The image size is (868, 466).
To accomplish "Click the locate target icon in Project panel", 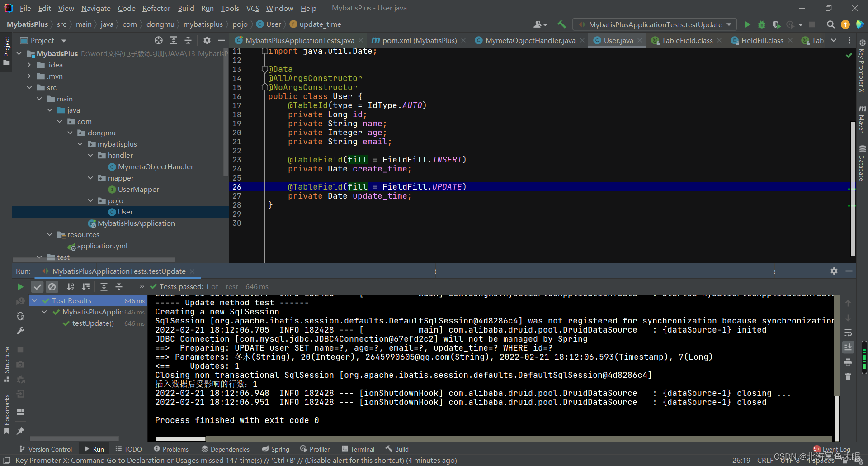I will 159,40.
